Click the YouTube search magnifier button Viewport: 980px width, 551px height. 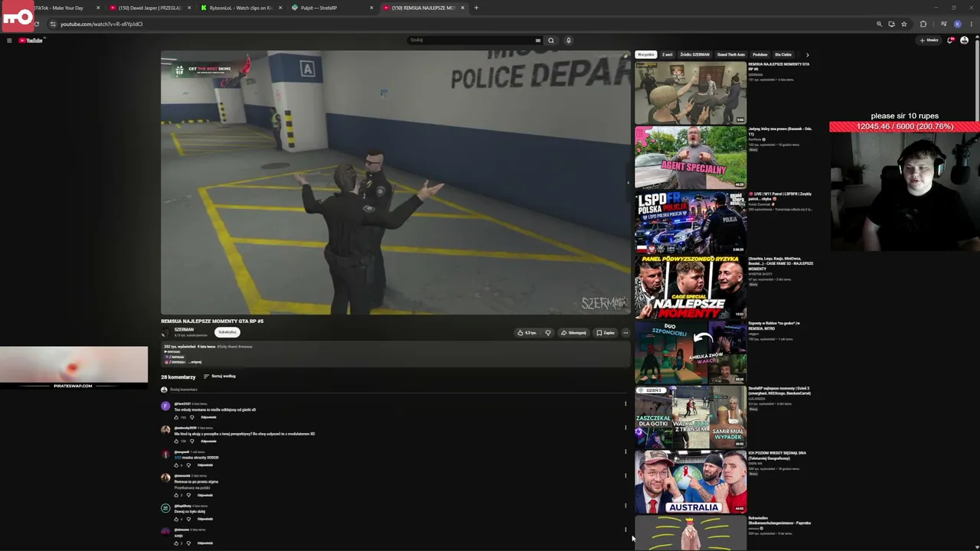550,41
